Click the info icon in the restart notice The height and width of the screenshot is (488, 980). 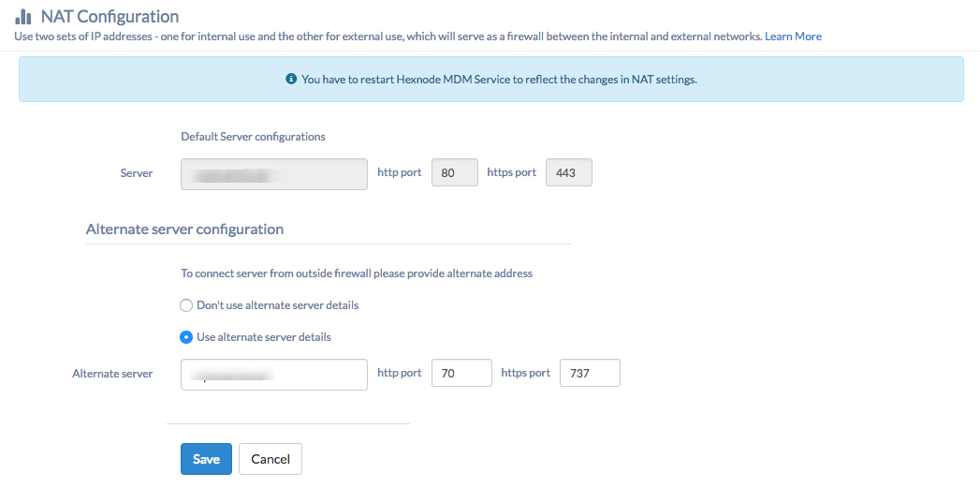(x=290, y=80)
